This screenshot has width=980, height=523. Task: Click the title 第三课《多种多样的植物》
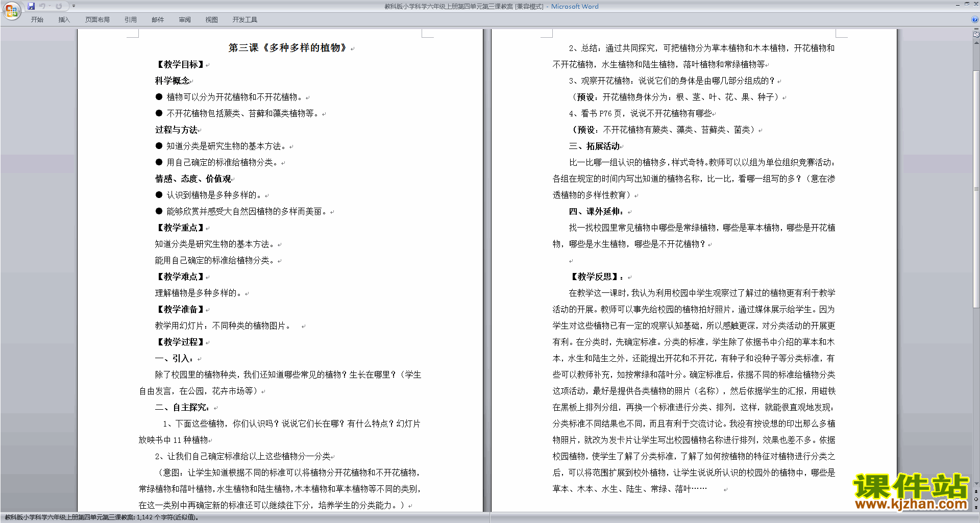[x=289, y=48]
